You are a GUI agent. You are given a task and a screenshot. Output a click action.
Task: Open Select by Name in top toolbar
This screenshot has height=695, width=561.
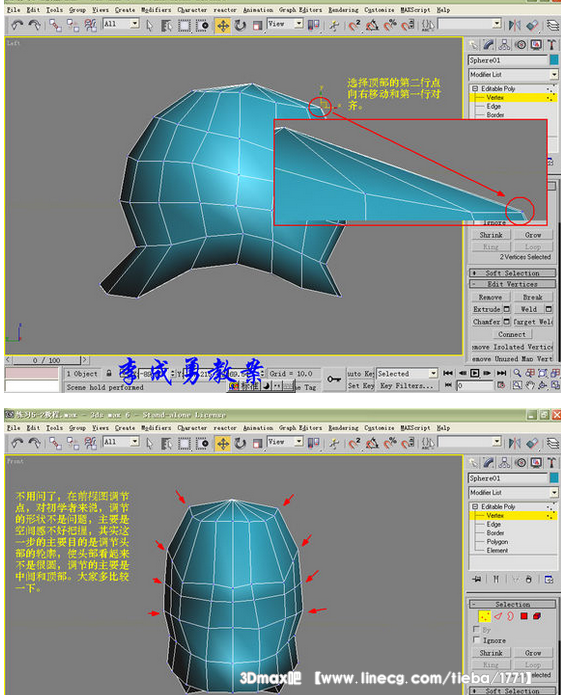tap(166, 25)
